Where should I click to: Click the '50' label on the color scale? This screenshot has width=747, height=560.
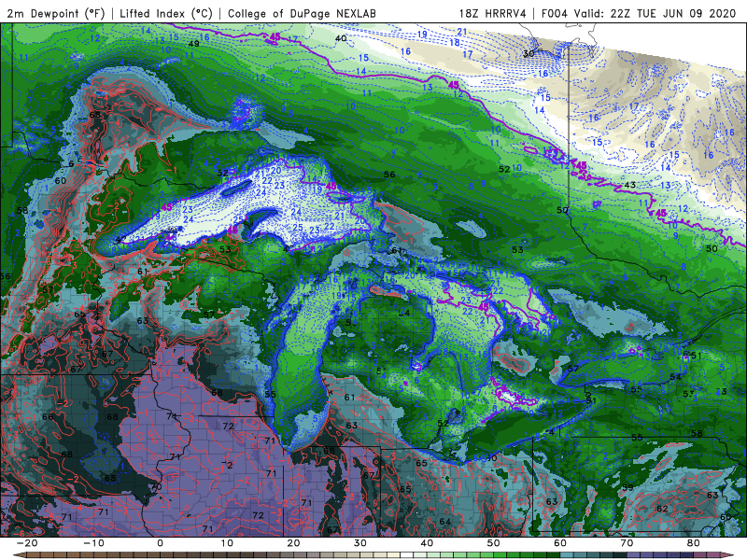click(x=494, y=543)
